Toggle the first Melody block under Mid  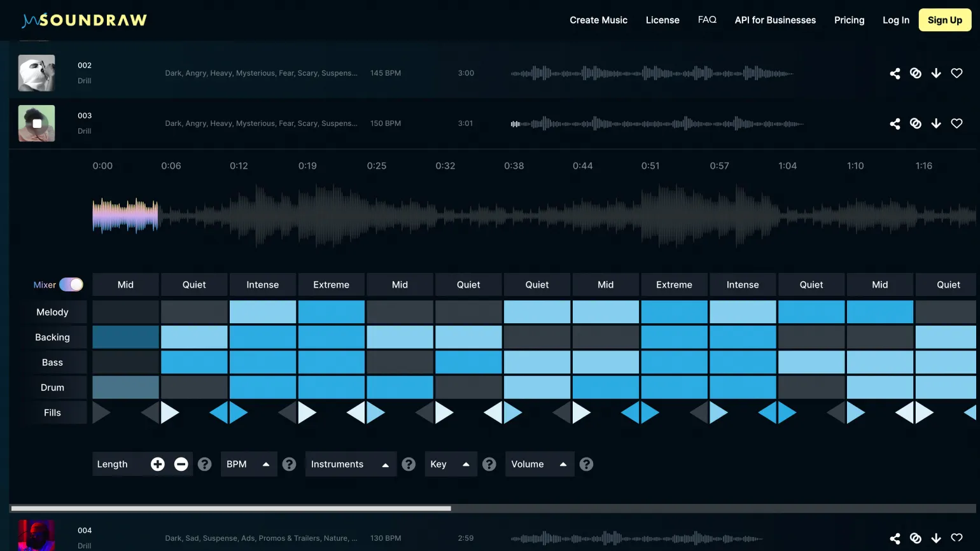125,312
